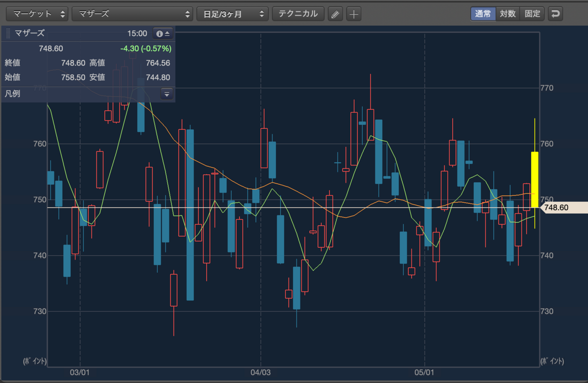Viewport: 588px width, 383px height.
Task: Click the -4.30 (-0.57%) change value
Action: coord(146,48)
